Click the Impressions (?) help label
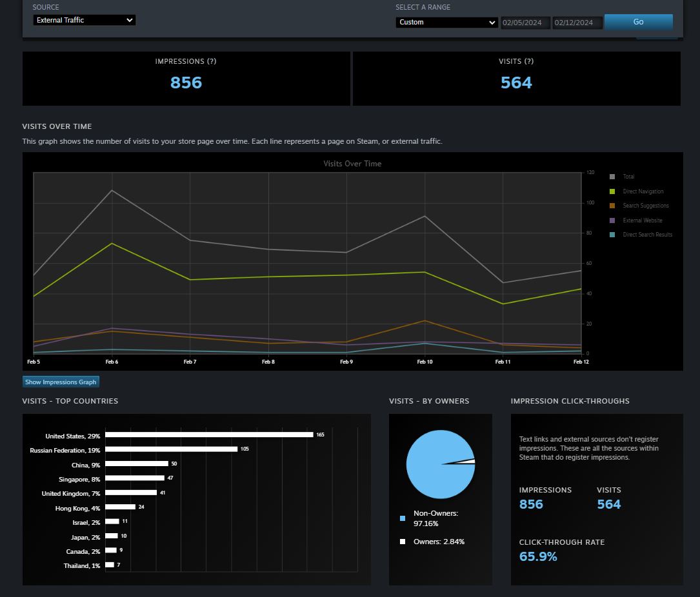 click(186, 61)
